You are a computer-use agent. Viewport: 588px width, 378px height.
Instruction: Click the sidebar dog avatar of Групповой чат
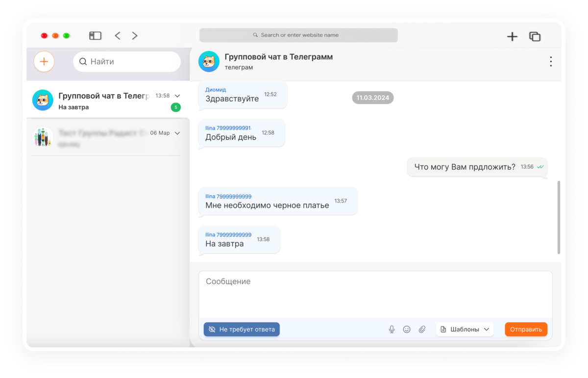(x=43, y=100)
